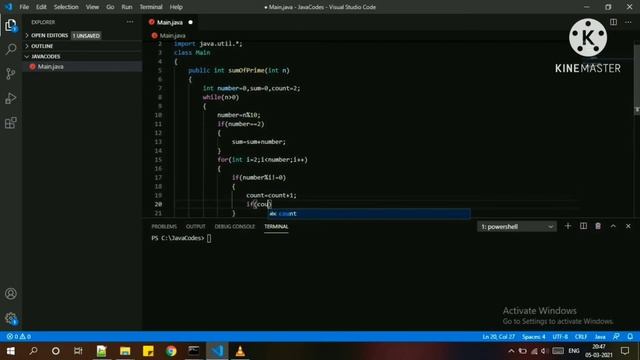Split the terminal panel
Screen dimensions: 640x360
[583, 226]
